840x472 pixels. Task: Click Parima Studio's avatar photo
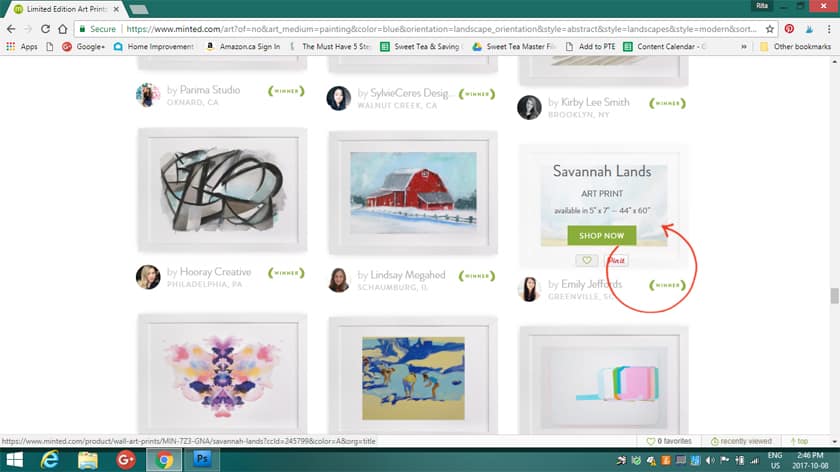pyautogui.click(x=148, y=95)
